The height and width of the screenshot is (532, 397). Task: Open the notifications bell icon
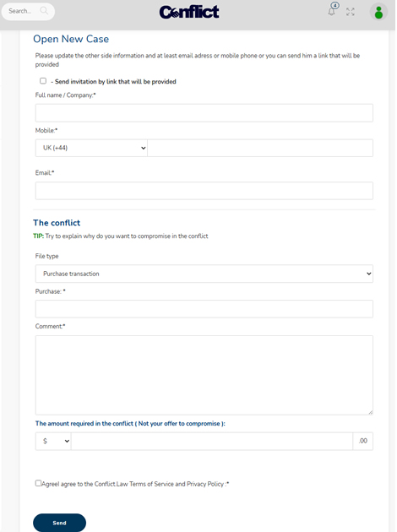(332, 11)
